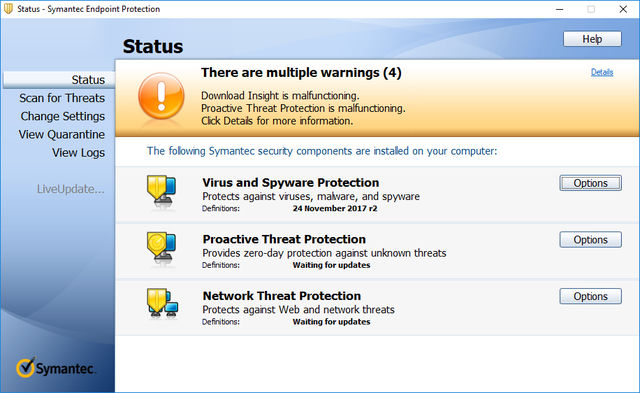Click the multiple warnings (4) heading
This screenshot has width=640, height=393.
tap(301, 73)
